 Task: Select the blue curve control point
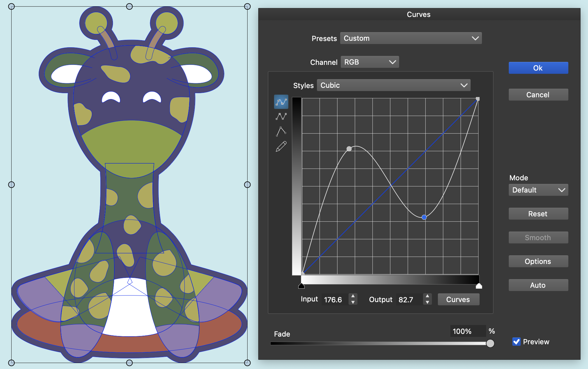click(424, 217)
